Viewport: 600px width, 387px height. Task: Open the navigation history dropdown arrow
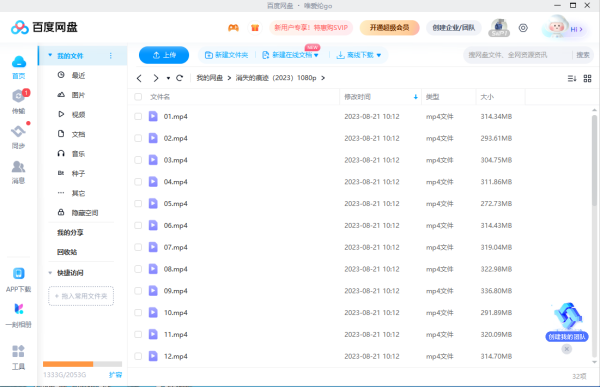pos(168,78)
